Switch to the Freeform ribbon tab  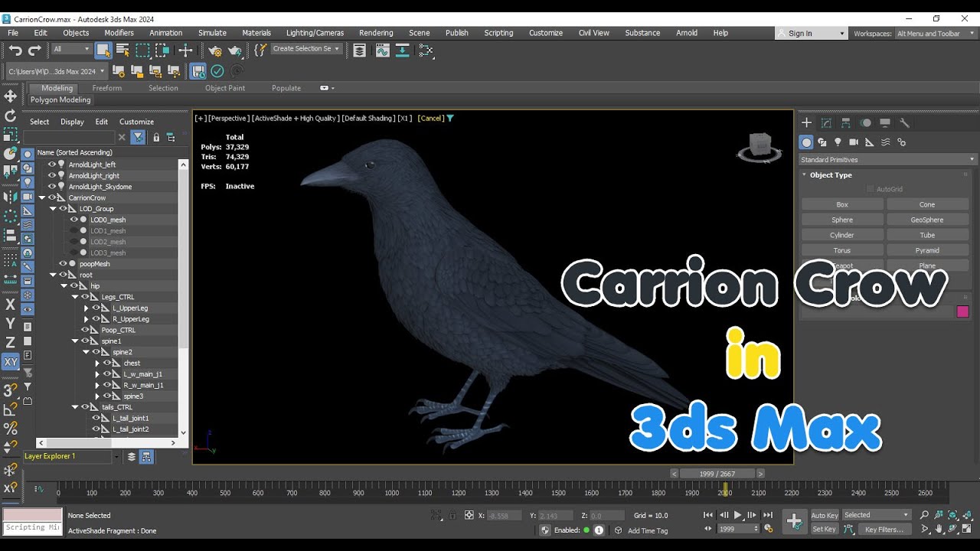pyautogui.click(x=107, y=88)
